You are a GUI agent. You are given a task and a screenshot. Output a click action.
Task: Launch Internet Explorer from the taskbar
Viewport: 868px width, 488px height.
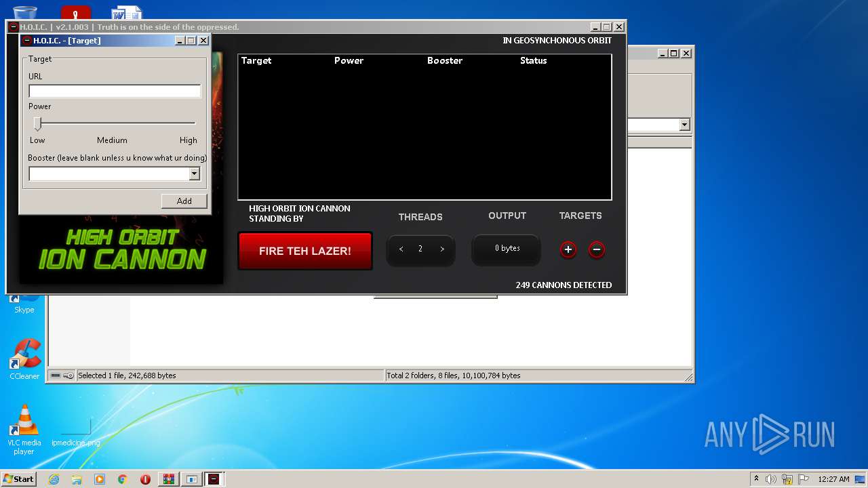tap(54, 479)
